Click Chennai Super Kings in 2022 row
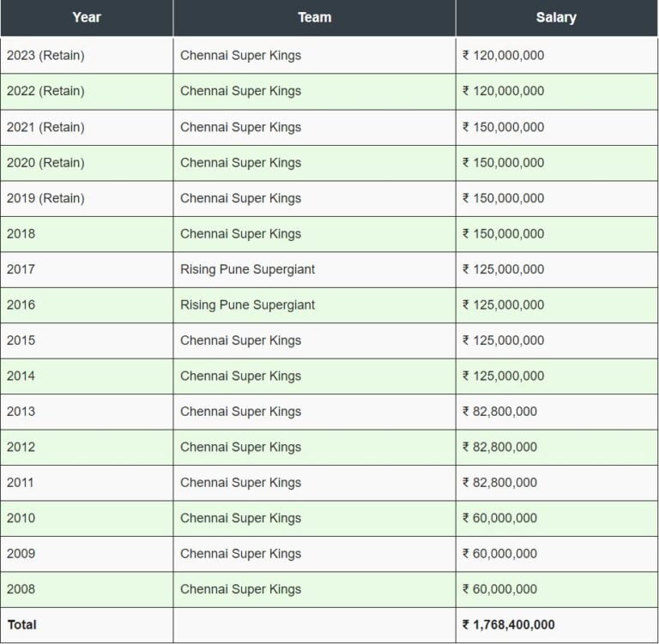 click(x=241, y=91)
